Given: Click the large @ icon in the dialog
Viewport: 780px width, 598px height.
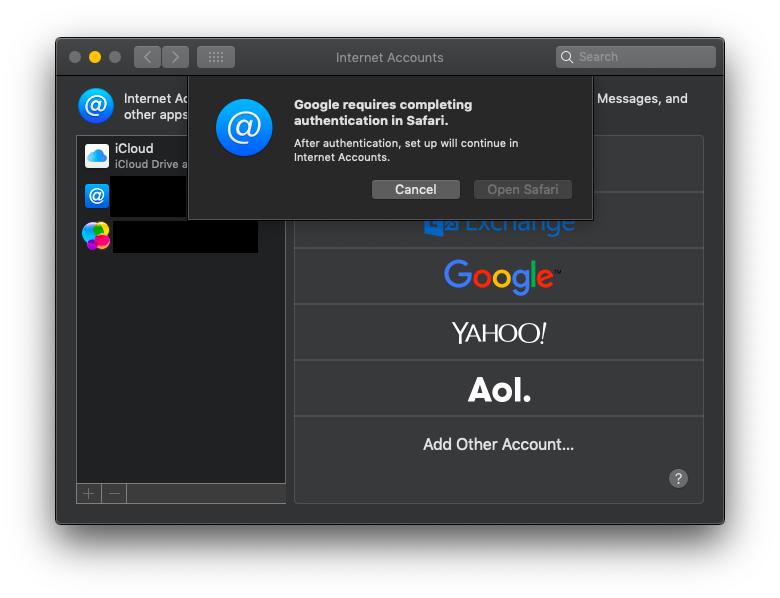Looking at the screenshot, I should pos(244,127).
